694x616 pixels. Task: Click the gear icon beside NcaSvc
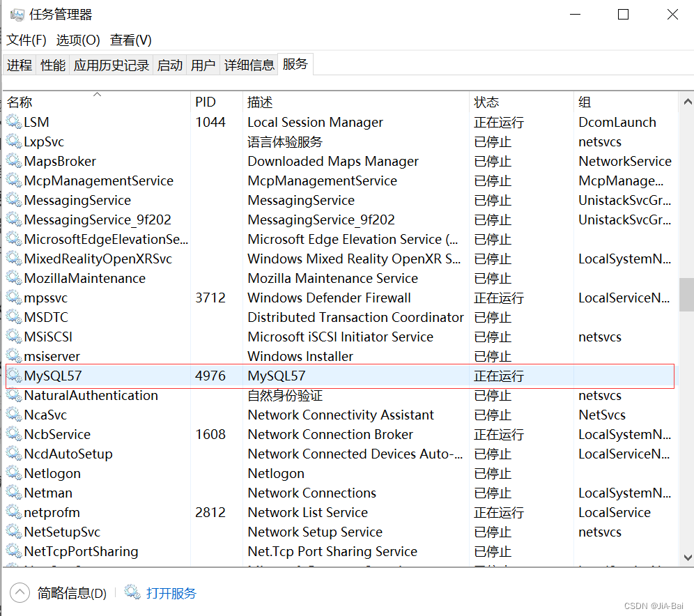(14, 414)
